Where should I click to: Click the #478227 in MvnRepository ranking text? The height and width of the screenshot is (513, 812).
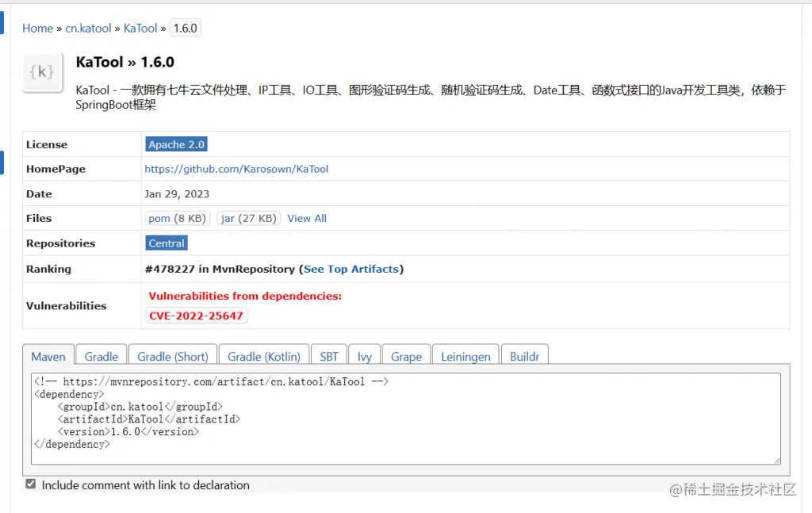[220, 269]
